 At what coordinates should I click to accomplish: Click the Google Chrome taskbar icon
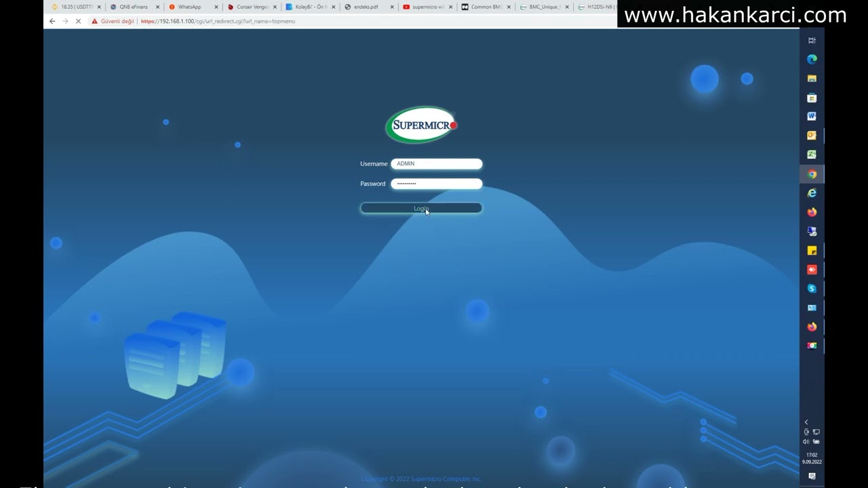coord(812,174)
